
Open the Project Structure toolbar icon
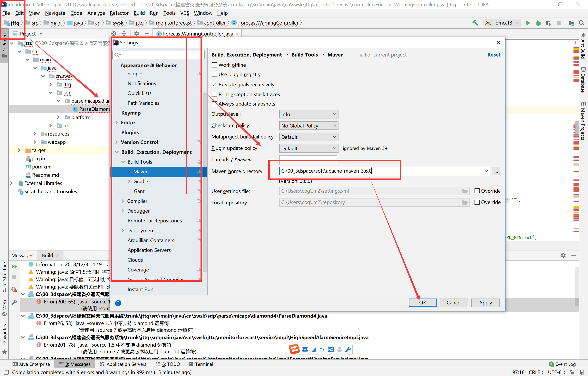tap(571, 23)
